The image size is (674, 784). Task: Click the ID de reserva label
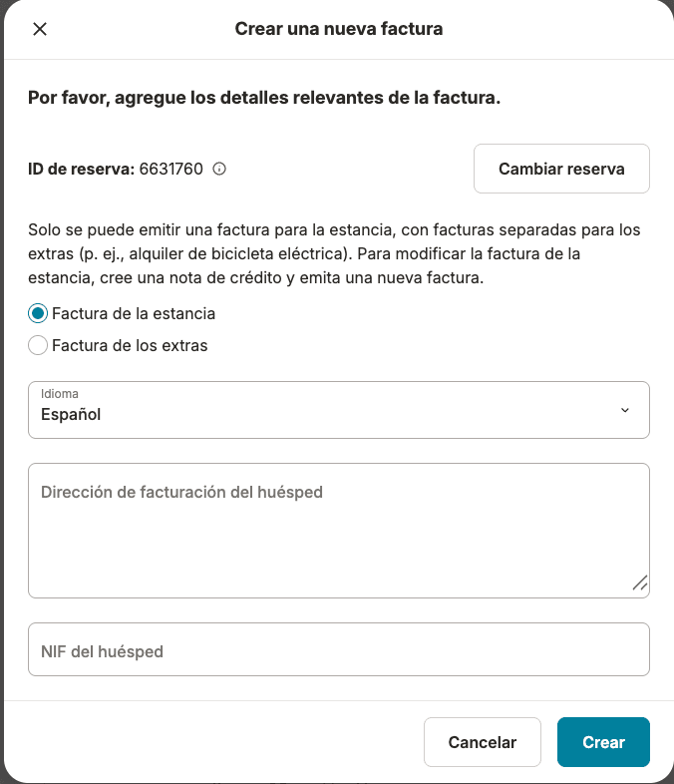coord(81,169)
